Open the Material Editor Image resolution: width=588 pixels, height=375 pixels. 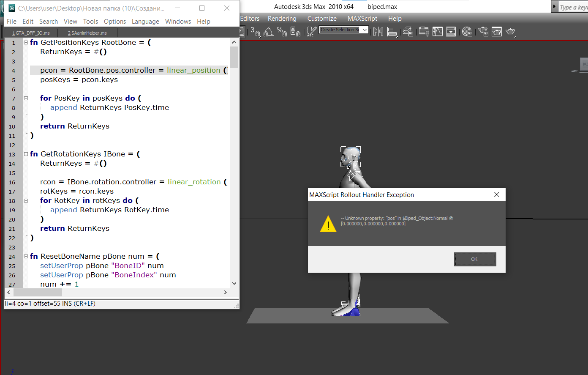click(x=467, y=32)
